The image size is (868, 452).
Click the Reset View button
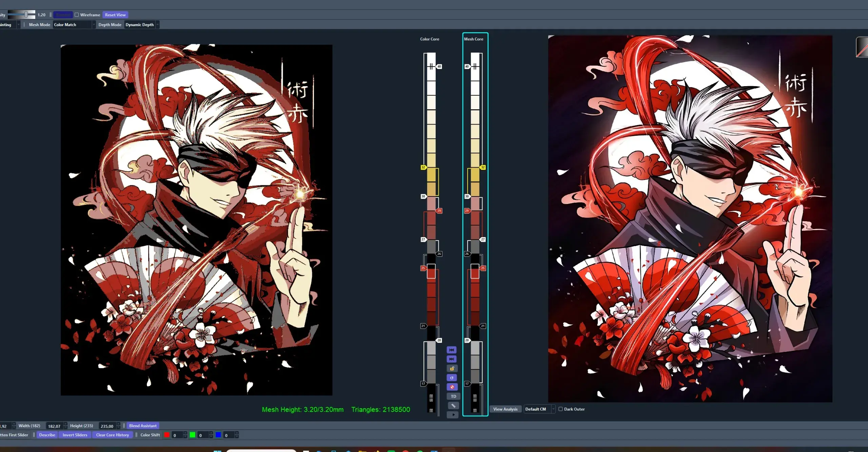click(115, 15)
